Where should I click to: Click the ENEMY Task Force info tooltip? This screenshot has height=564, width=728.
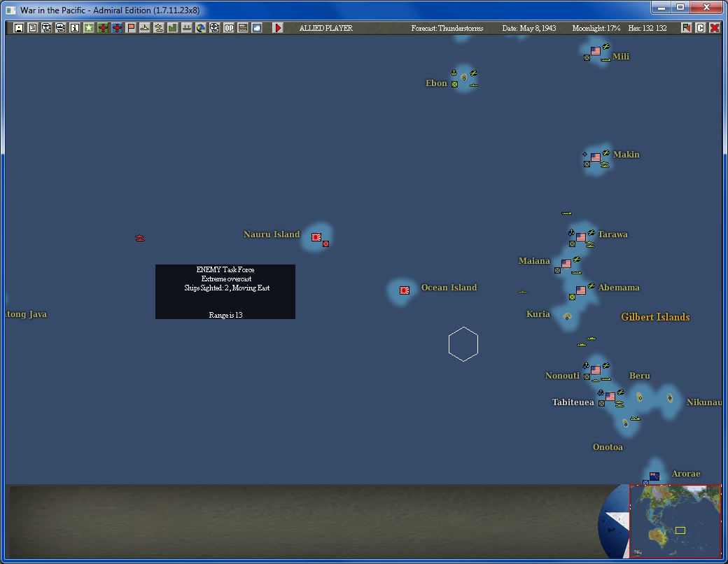pos(225,292)
